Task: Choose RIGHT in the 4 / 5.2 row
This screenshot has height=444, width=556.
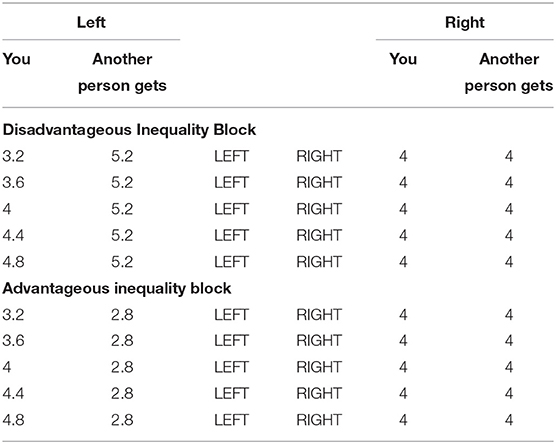Action: pos(319,209)
